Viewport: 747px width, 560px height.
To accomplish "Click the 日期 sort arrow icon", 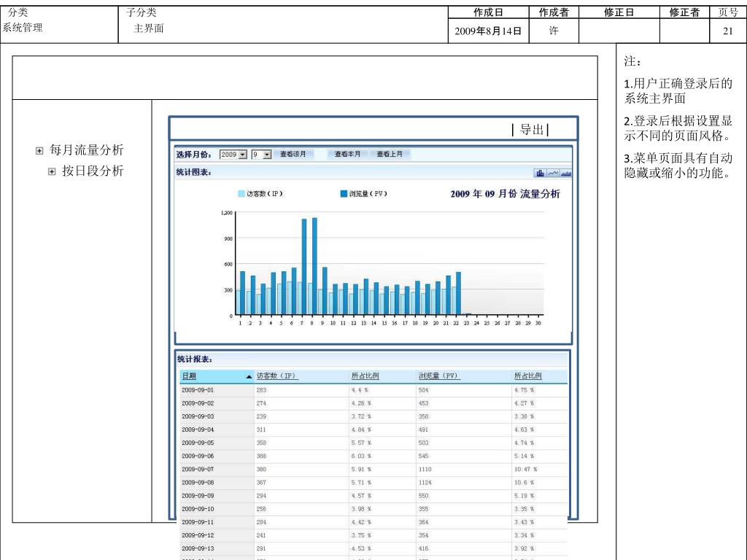I will [x=249, y=376].
